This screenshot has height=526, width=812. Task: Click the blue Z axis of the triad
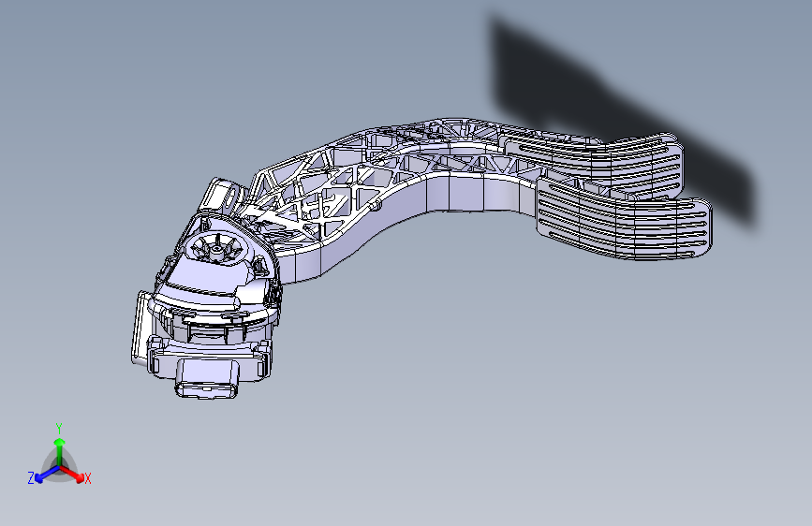click(x=43, y=475)
